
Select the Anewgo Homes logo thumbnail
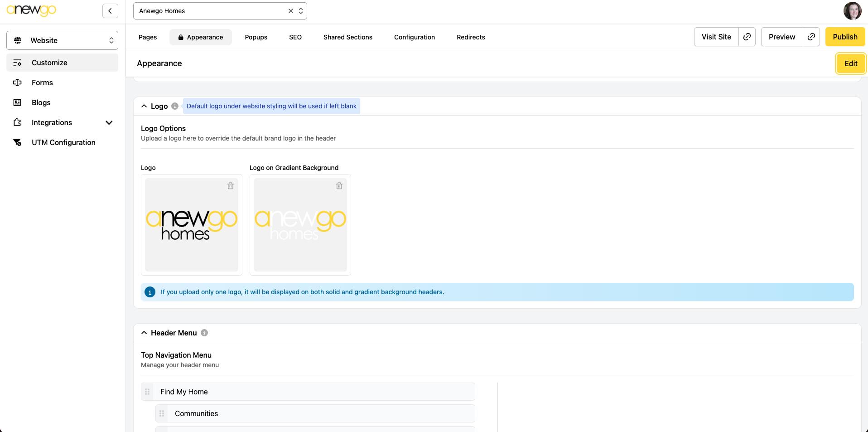191,225
